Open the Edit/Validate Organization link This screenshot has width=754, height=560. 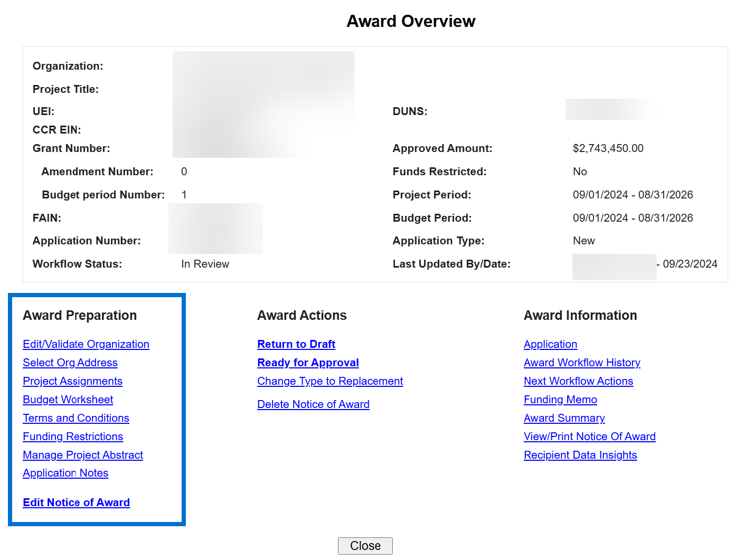coord(86,344)
